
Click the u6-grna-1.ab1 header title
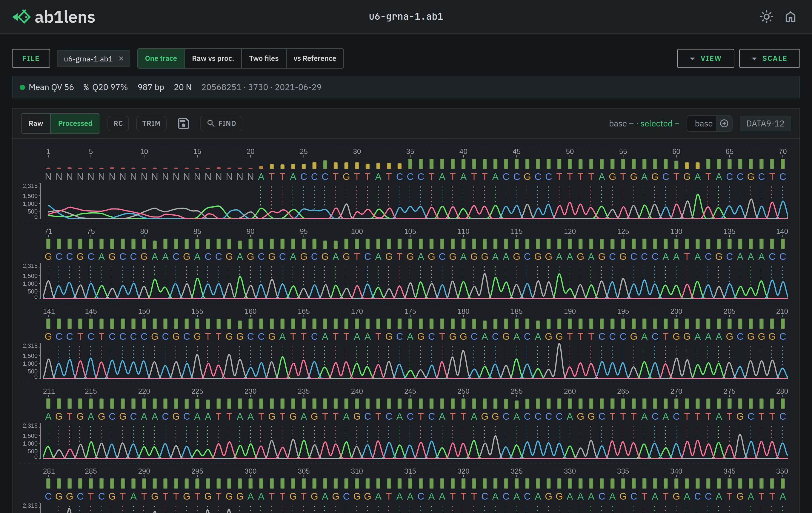tap(406, 16)
